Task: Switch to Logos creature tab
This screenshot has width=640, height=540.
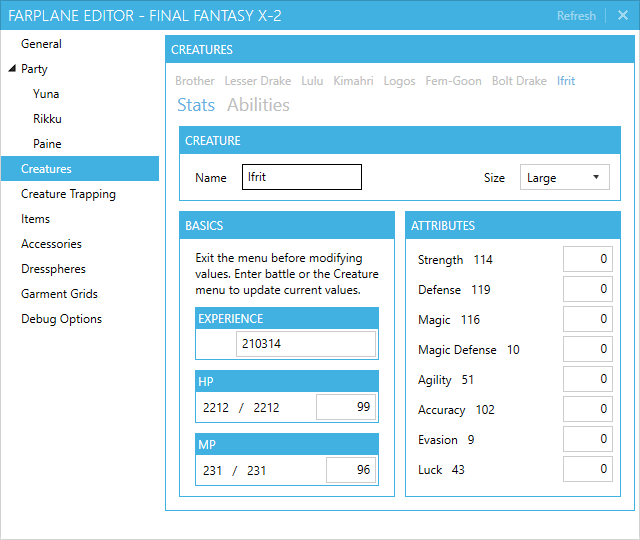Action: coord(399,81)
